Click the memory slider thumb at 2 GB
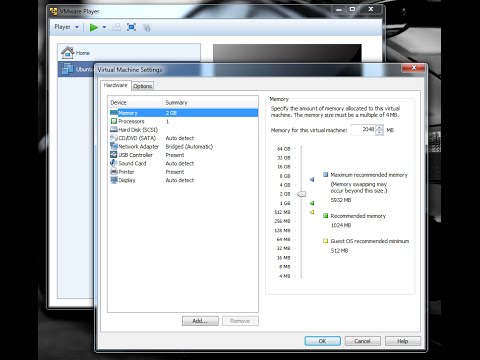This screenshot has height=360, width=480. click(x=301, y=194)
